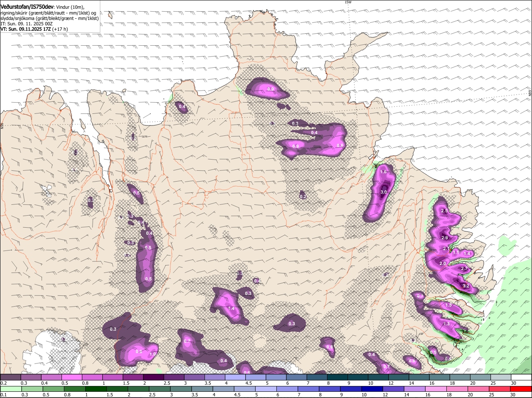The height and width of the screenshot is (398, 532).
Task: Click the 2.9 snowfall value label
Action: click(x=445, y=238)
